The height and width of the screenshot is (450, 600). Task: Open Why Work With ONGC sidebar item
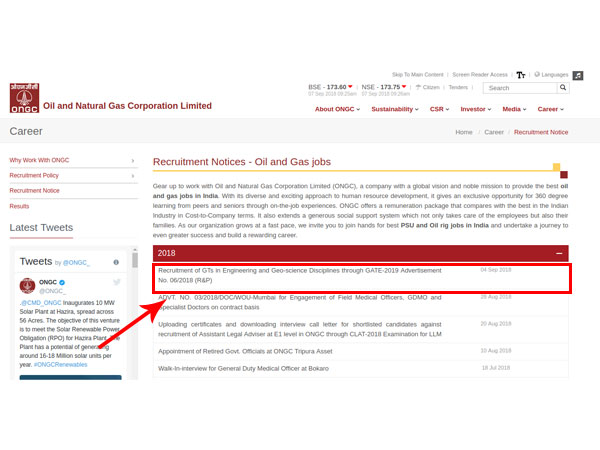(39, 160)
